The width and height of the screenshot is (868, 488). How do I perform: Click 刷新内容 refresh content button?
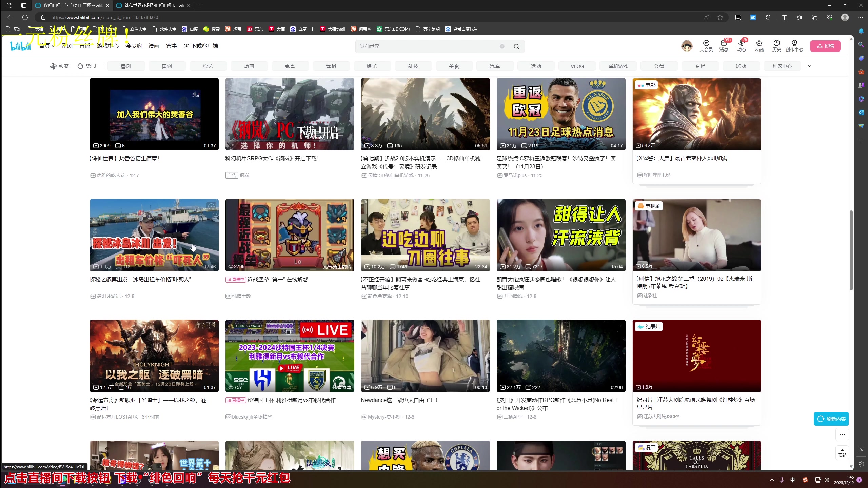(831, 419)
